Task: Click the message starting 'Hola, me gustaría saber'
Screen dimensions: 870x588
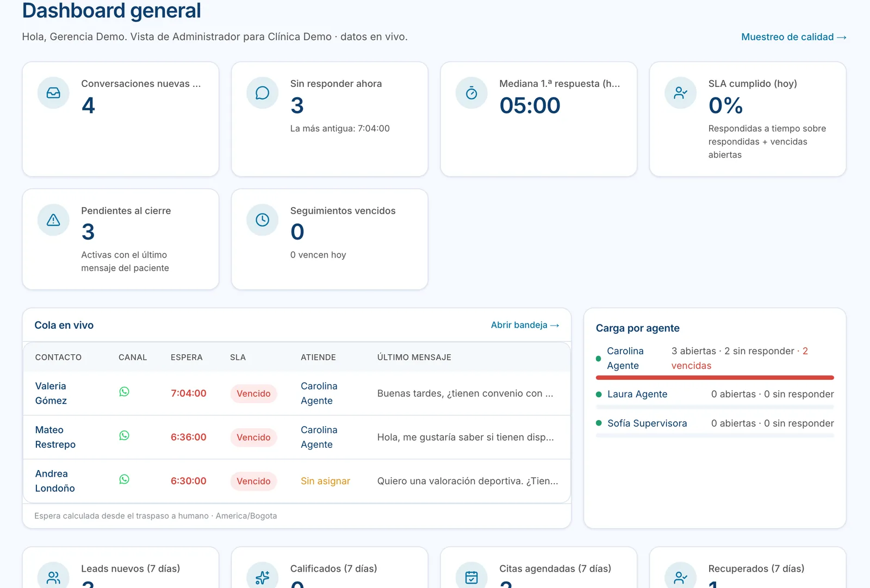Action: point(465,437)
